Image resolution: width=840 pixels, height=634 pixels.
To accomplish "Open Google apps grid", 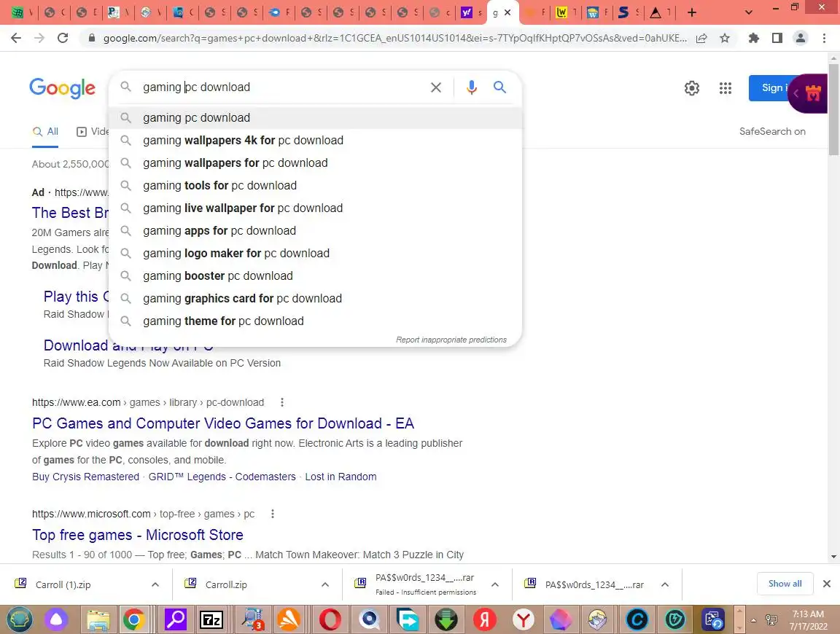I will [726, 88].
